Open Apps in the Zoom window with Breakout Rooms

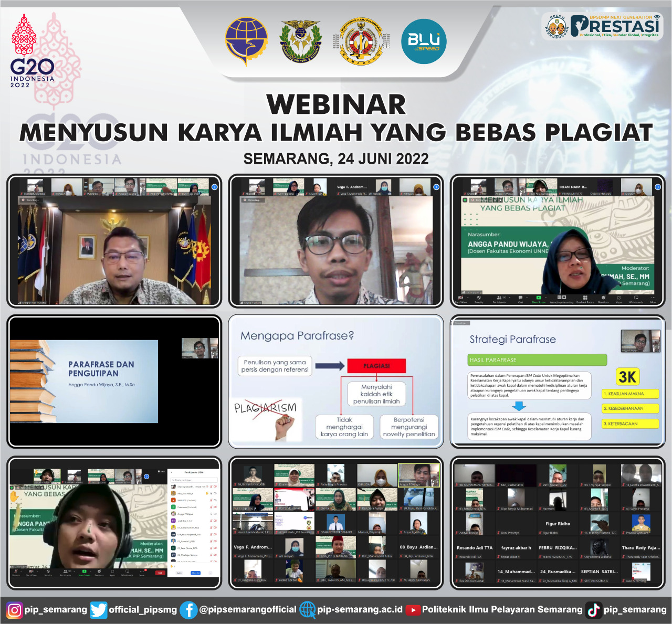tap(619, 299)
